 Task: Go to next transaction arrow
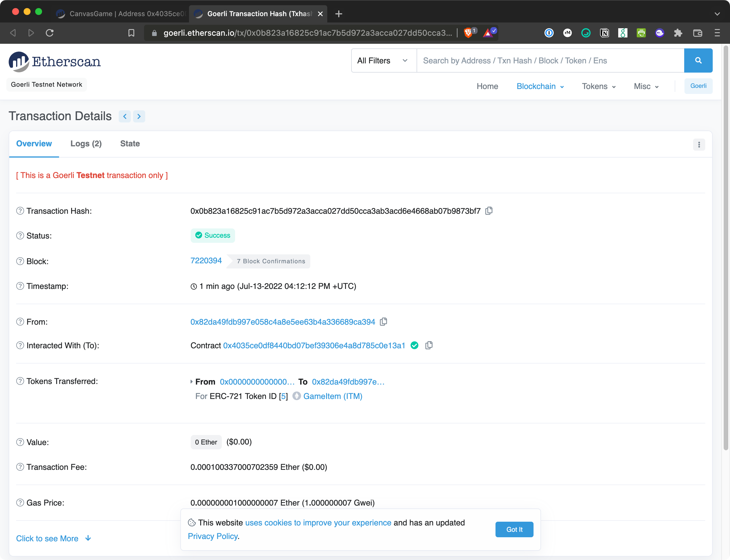click(x=139, y=116)
